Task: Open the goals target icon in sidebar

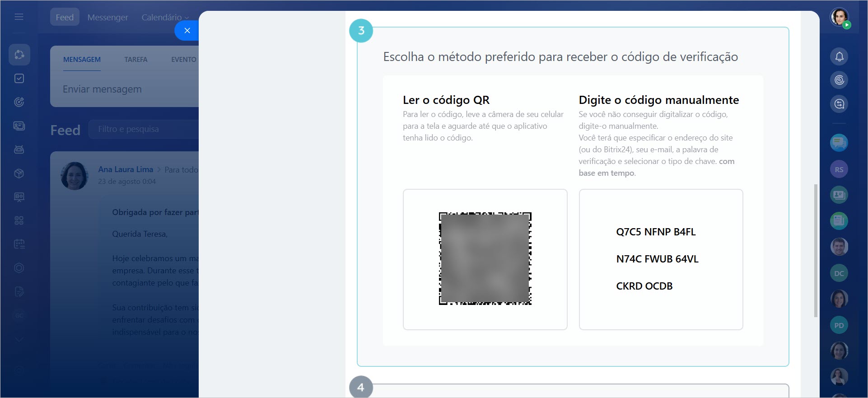Action: point(19,102)
